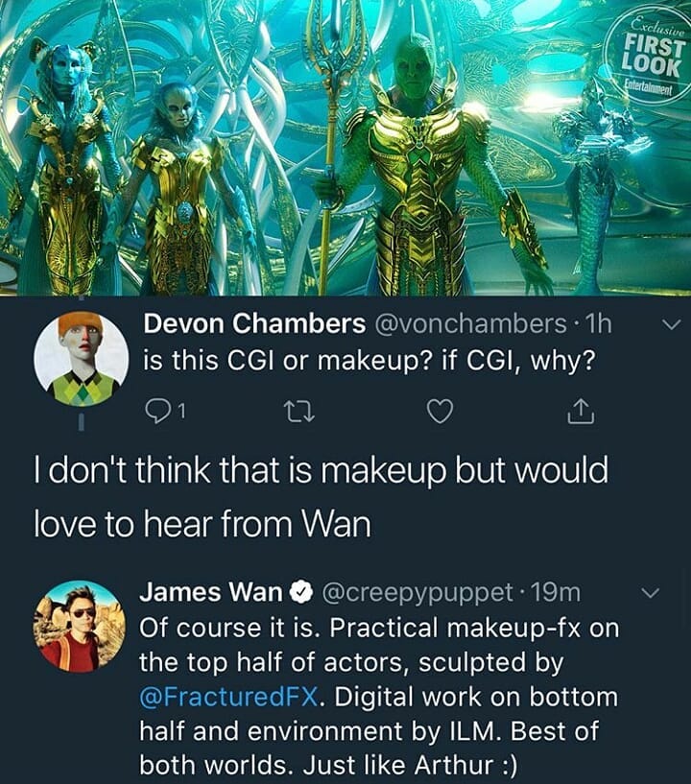691x784 pixels.
Task: Select the James Wan display name
Action: pos(210,594)
